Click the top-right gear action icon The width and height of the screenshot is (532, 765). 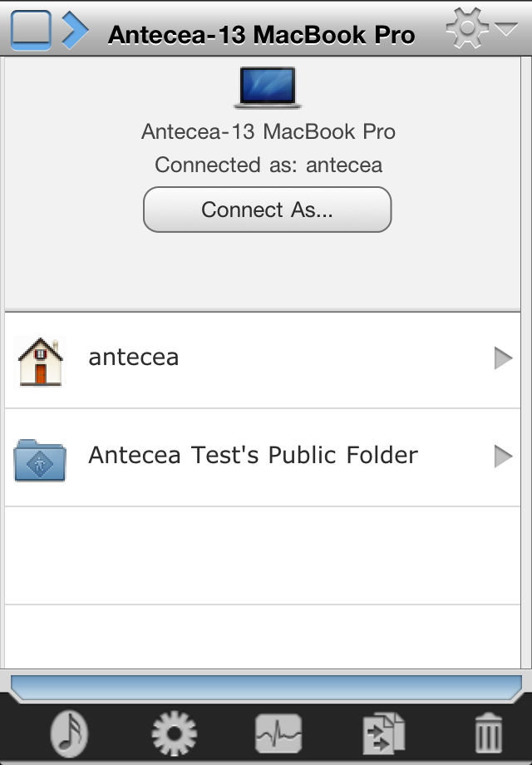467,28
